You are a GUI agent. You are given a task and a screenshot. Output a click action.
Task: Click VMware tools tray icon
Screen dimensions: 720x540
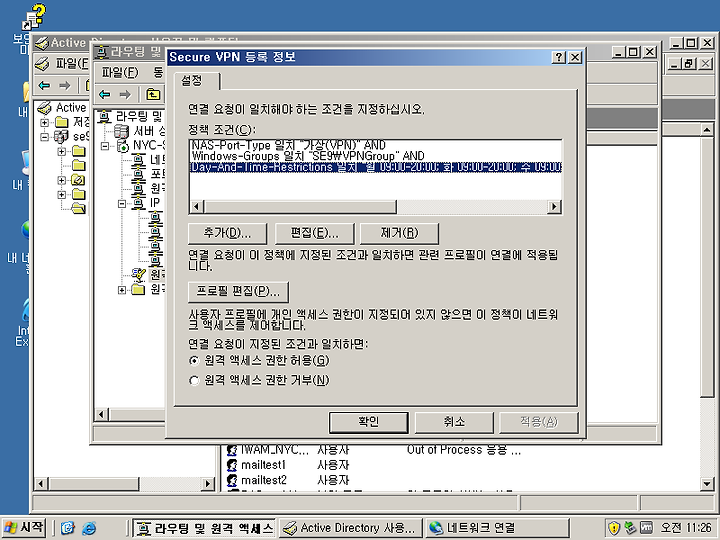pos(646,528)
